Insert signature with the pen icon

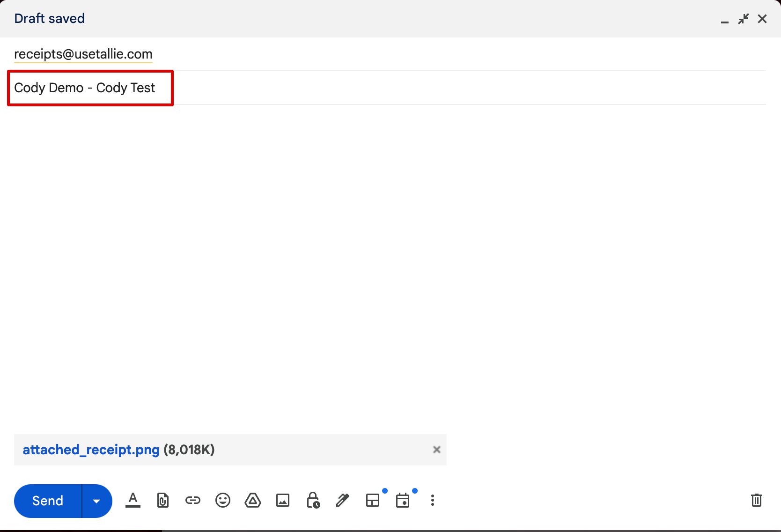coord(343,500)
